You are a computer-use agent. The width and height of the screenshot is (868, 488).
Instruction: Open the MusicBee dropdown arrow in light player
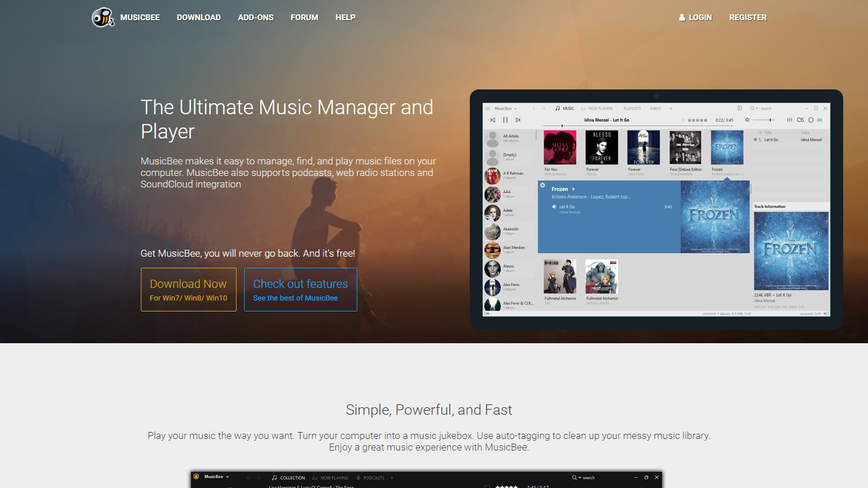point(515,108)
